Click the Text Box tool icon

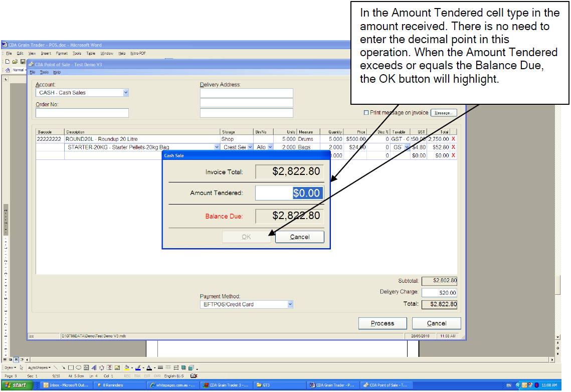[x=86, y=367]
